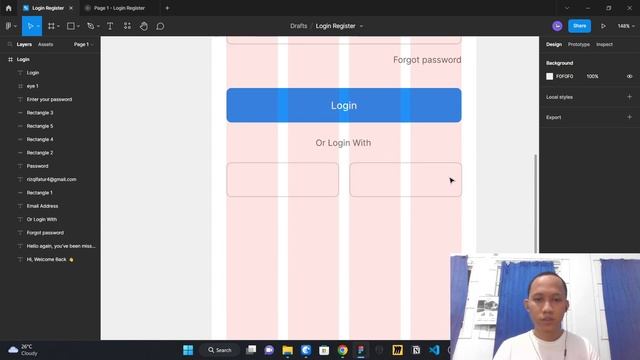Click the background color swatch

point(549,76)
